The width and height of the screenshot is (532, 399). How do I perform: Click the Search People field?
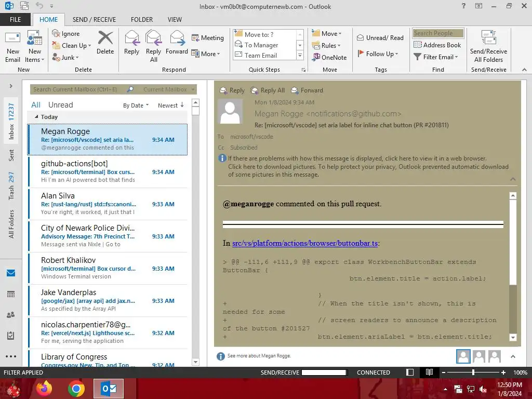click(438, 33)
